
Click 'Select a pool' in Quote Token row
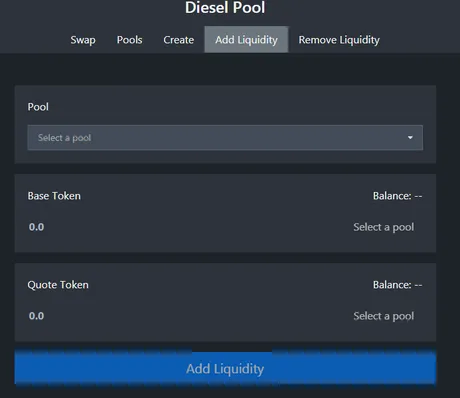(x=384, y=316)
